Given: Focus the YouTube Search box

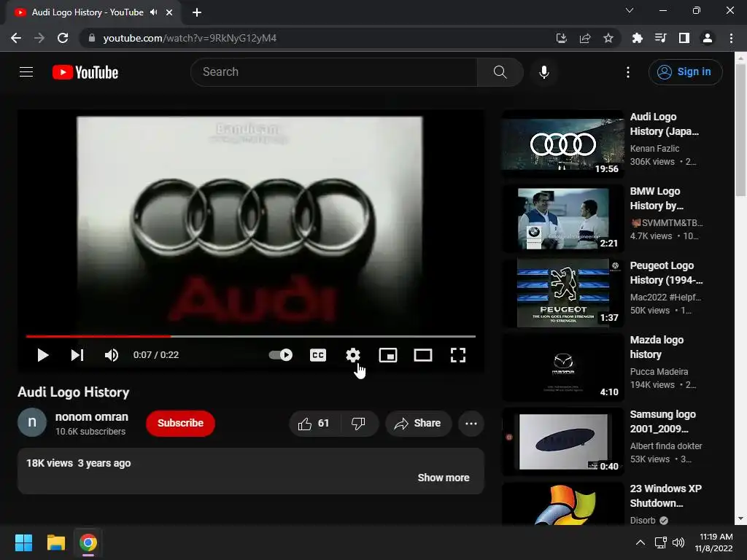Looking at the screenshot, I should pyautogui.click(x=334, y=72).
